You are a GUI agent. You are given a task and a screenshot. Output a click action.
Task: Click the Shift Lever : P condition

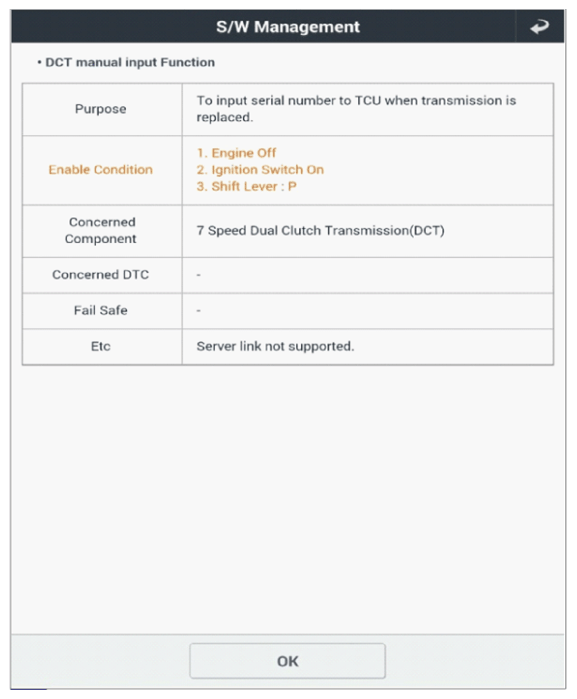(x=247, y=186)
